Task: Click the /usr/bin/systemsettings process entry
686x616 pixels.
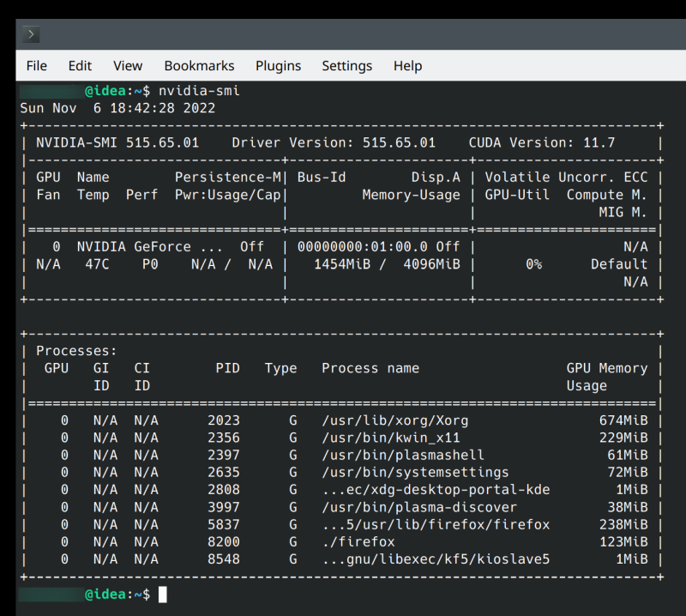Action: click(x=415, y=473)
